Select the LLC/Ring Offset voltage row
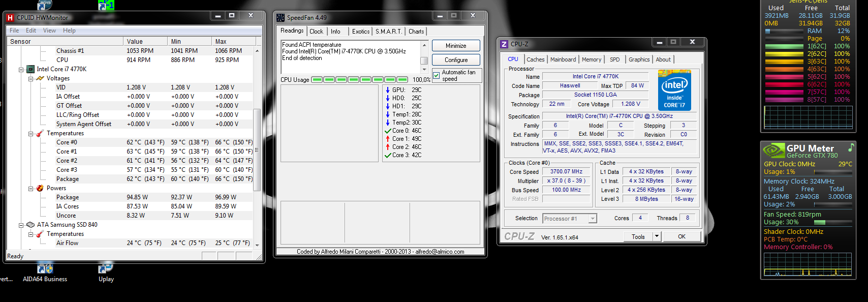This screenshot has height=302, width=868. (x=154, y=115)
